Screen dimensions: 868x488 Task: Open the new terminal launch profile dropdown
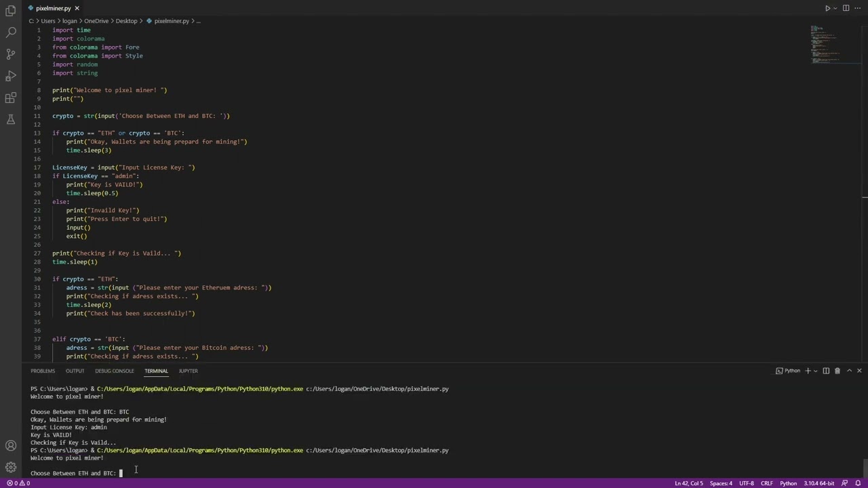[x=815, y=371]
